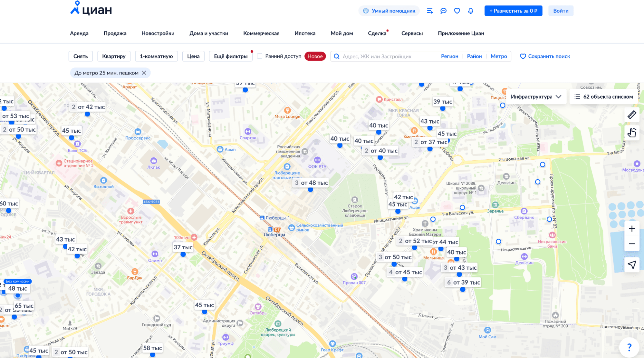Open favorites heart icon in header

(x=457, y=11)
